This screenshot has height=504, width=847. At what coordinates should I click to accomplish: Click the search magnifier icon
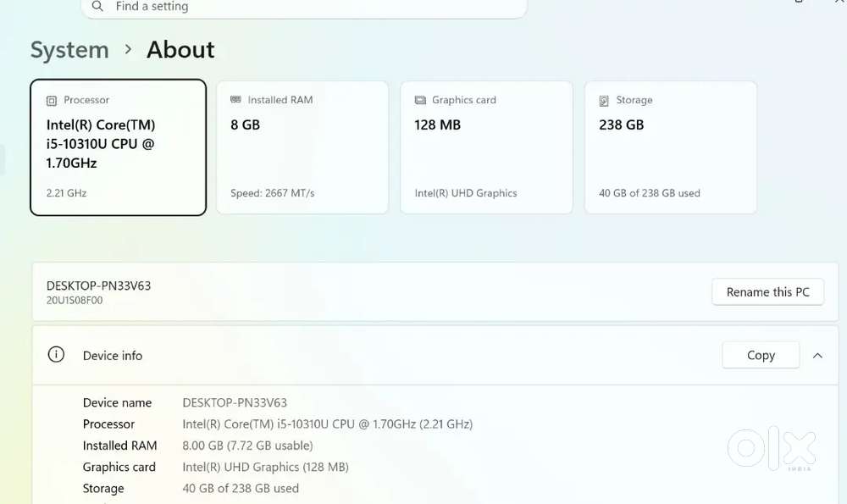coord(97,6)
